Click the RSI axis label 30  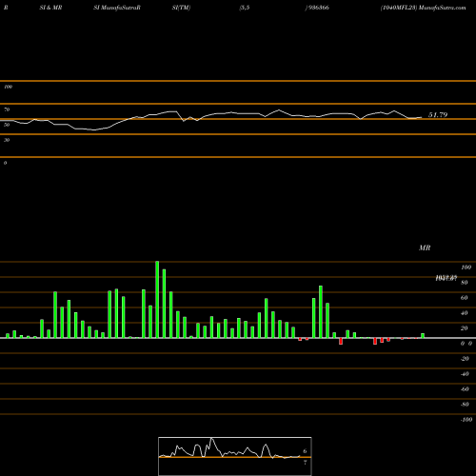(x=7, y=140)
